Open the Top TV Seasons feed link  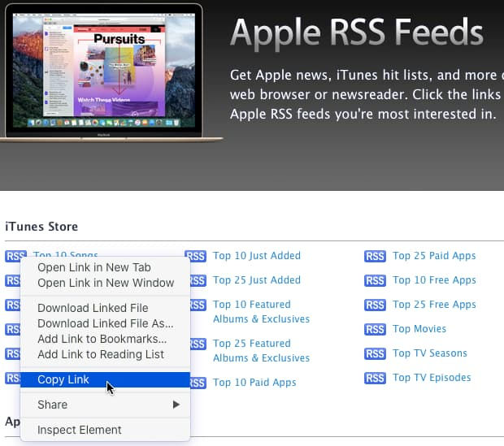[x=430, y=353]
